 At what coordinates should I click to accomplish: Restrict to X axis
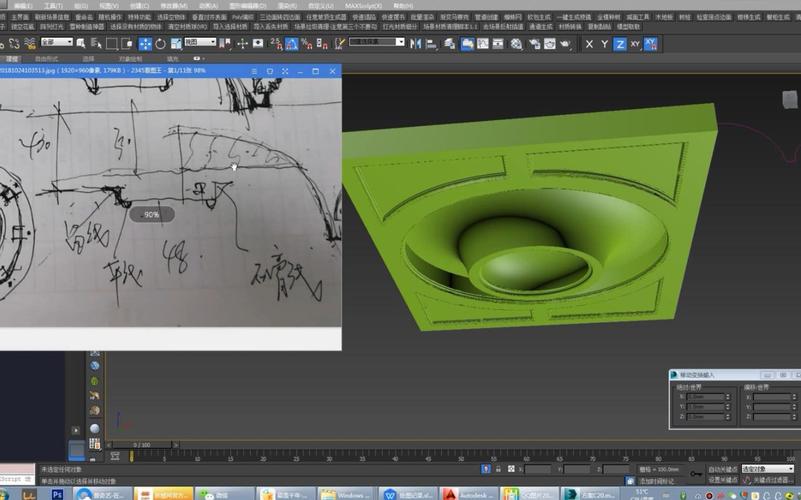click(x=589, y=44)
